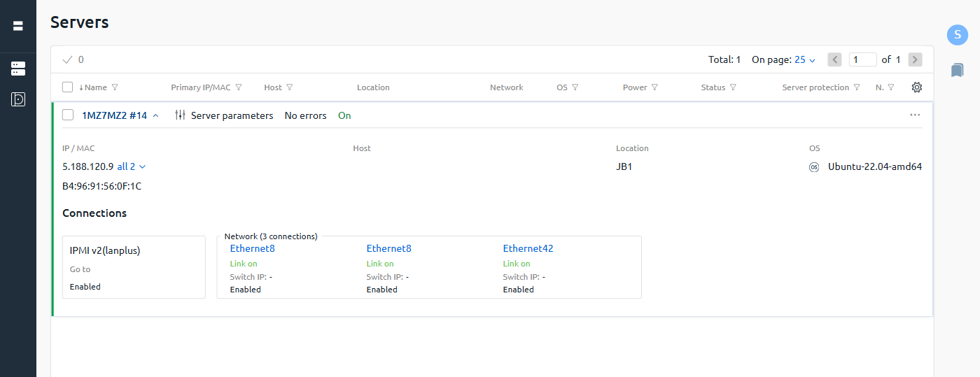Click the JB1 location value
980x377 pixels.
click(624, 166)
